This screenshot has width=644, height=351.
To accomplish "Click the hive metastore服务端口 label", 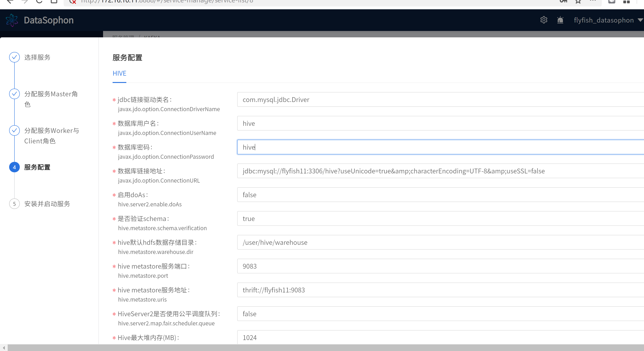I will (154, 266).
